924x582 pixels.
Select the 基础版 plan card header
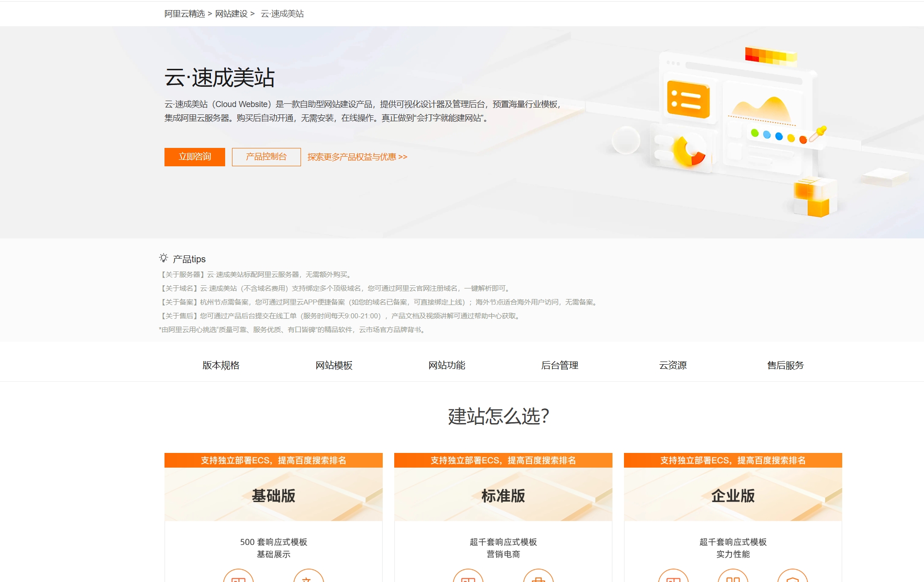click(273, 494)
